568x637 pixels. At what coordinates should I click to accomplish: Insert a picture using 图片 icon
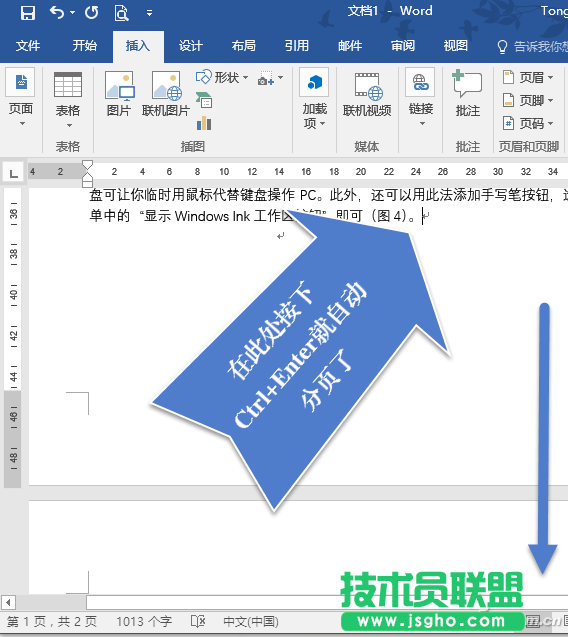coord(119,93)
